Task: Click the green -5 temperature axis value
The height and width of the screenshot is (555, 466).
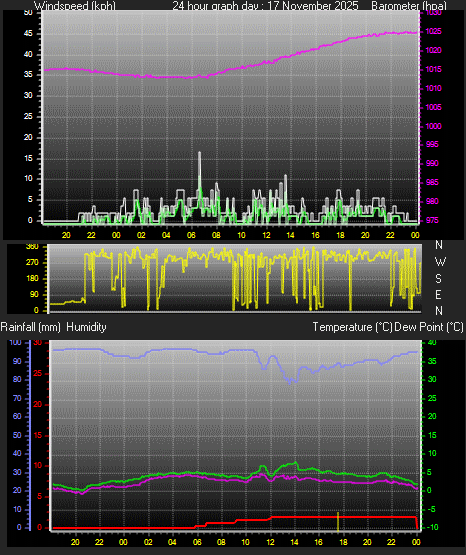Action: [x=431, y=509]
